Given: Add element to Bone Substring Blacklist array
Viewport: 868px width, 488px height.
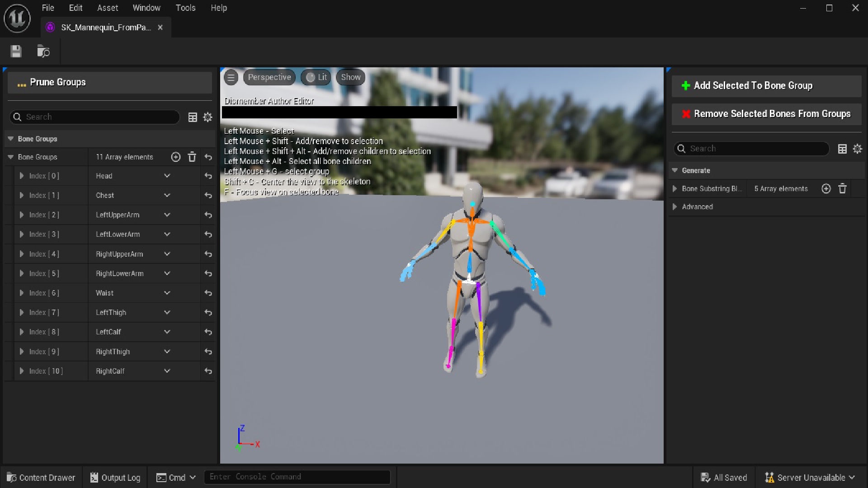Looking at the screenshot, I should coord(826,188).
